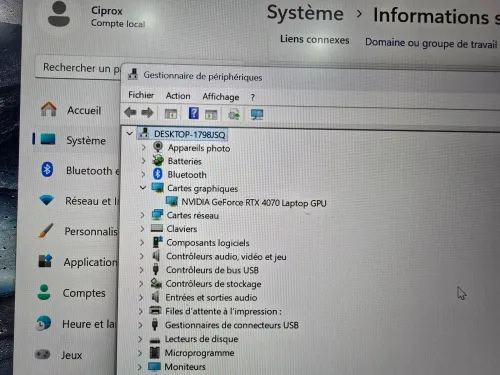Expand the Moniteurs category
Screen dimensions: 500x375
[140, 367]
